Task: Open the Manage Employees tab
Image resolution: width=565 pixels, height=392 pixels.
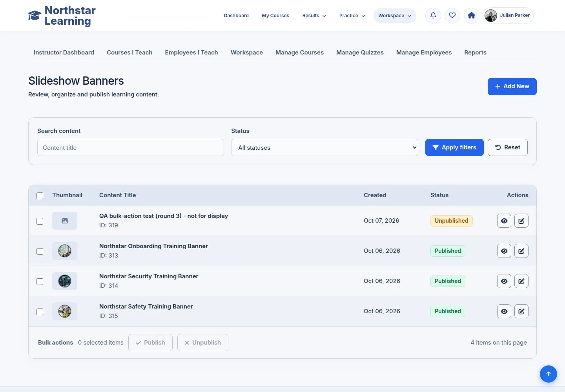Action: point(424,53)
